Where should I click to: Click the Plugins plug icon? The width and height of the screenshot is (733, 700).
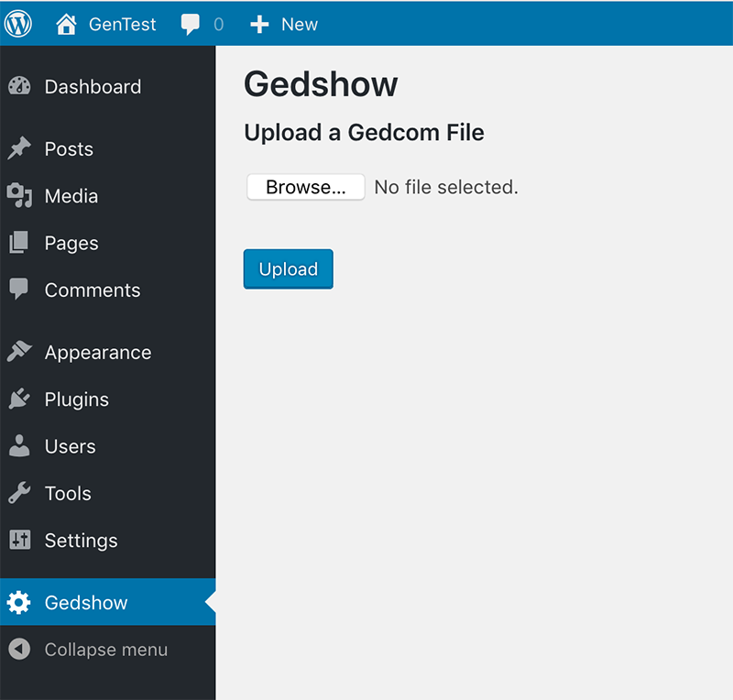19,399
